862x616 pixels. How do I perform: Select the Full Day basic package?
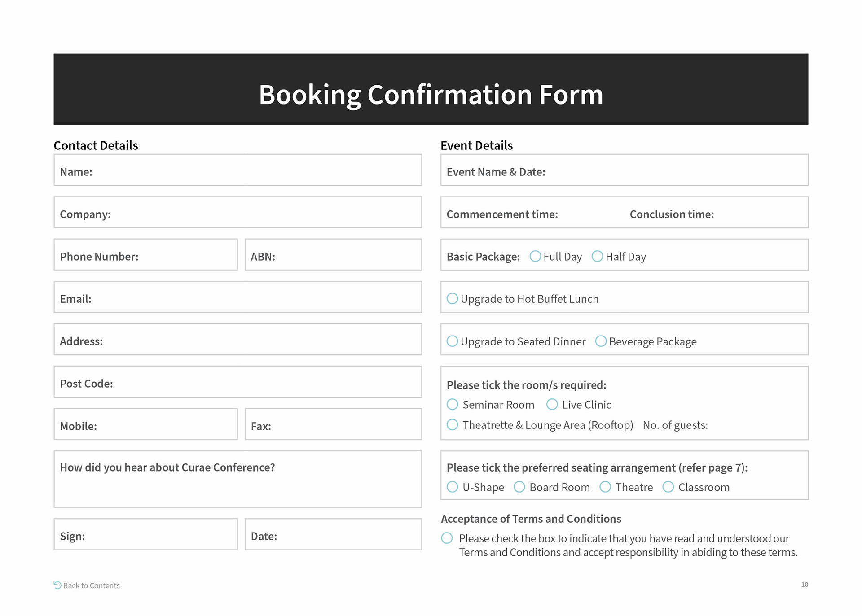[535, 256]
